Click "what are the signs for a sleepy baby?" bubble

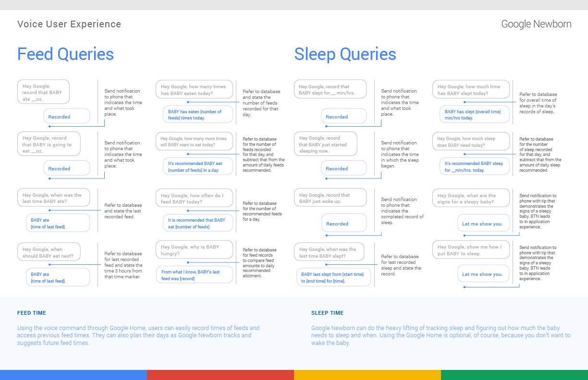471,198
